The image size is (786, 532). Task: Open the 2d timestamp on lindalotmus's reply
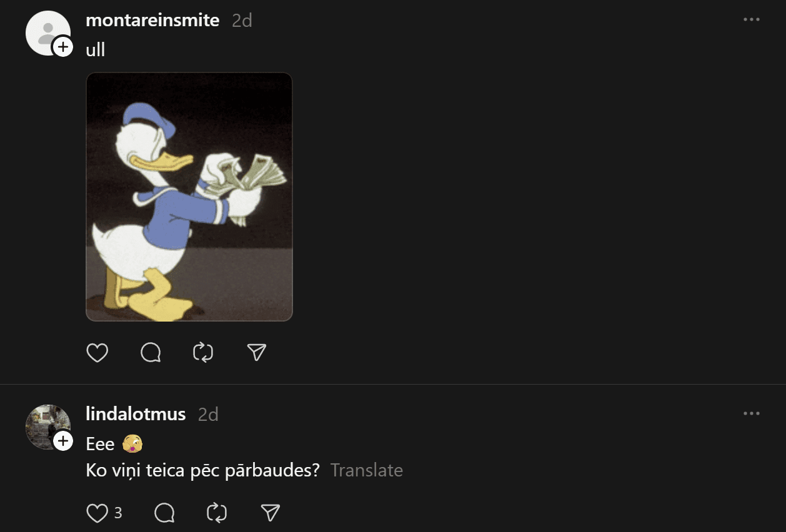pos(208,414)
